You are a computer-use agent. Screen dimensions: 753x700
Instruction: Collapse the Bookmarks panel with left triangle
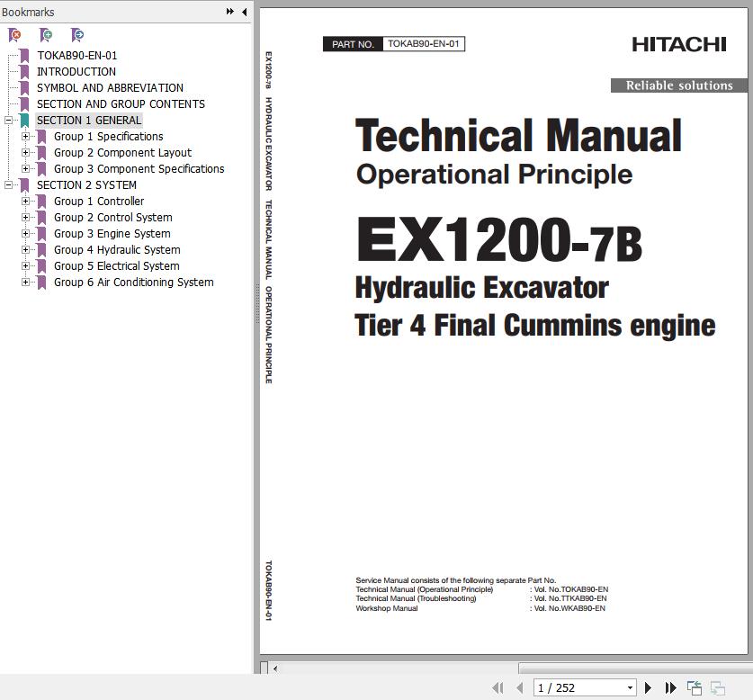[245, 12]
